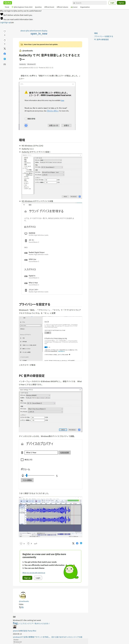Open the open_in_new advertisement link

click(x=39, y=33)
